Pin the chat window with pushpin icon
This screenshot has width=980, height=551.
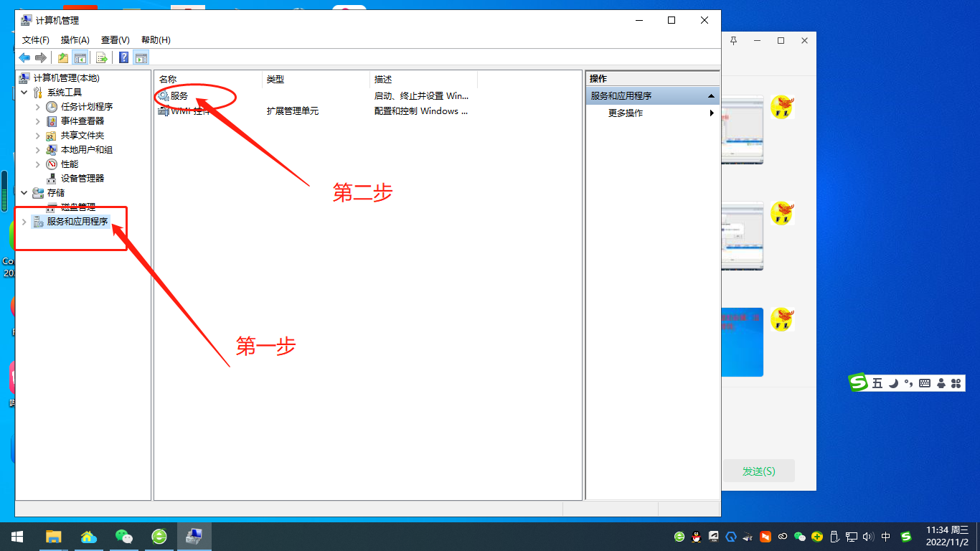(x=733, y=41)
